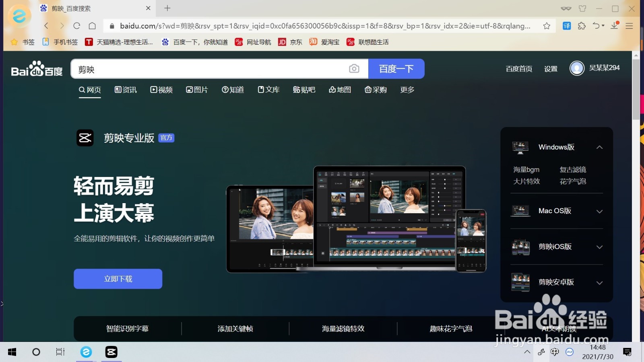Switch to the 采购 tab
This screenshot has width=644, height=362.
pos(376,90)
